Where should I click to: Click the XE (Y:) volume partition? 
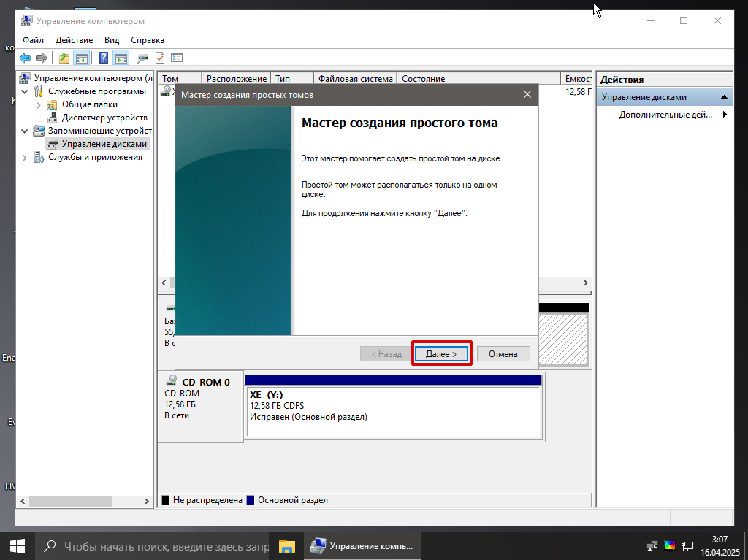tap(394, 411)
